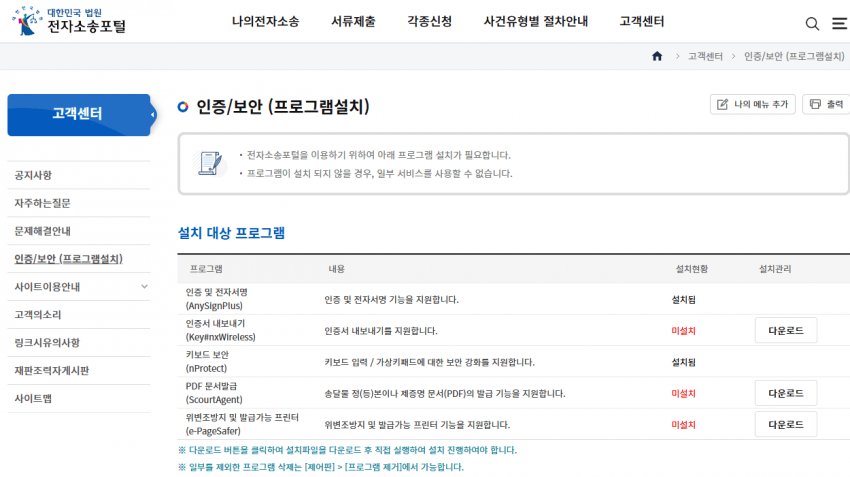
Task: Click the 출력 print button
Action: point(825,104)
